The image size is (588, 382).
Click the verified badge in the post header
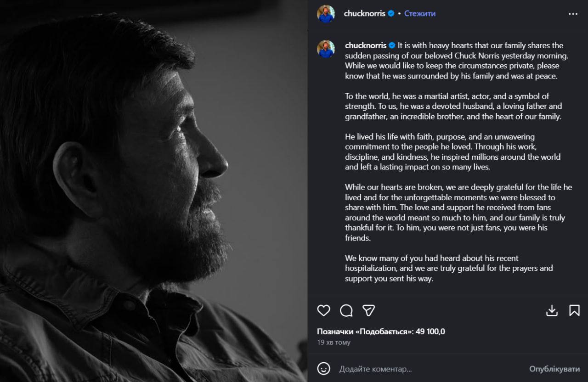pos(391,14)
